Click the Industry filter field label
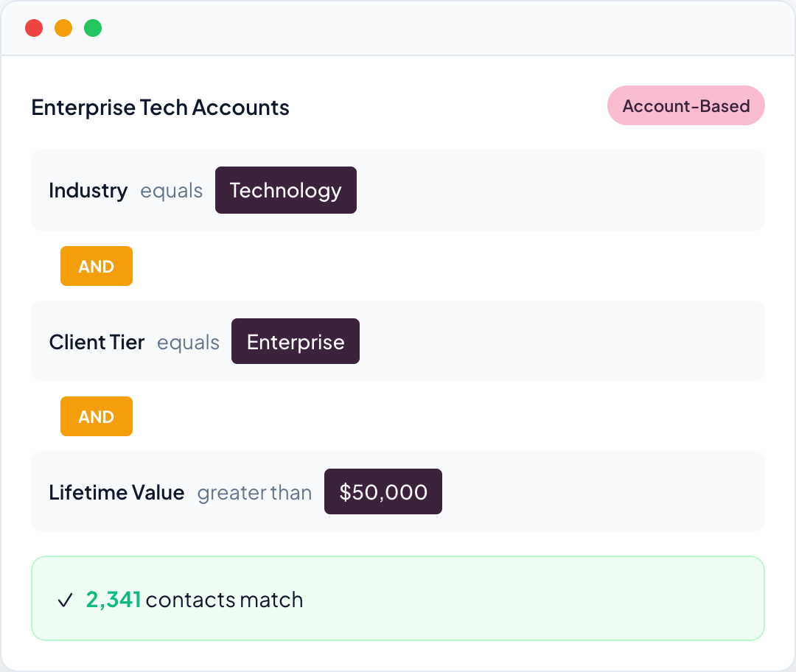796x672 pixels. click(88, 190)
